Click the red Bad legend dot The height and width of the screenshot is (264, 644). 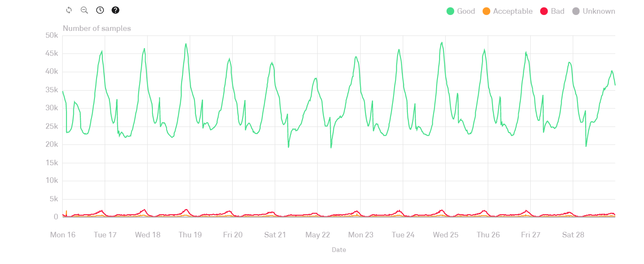544,12
